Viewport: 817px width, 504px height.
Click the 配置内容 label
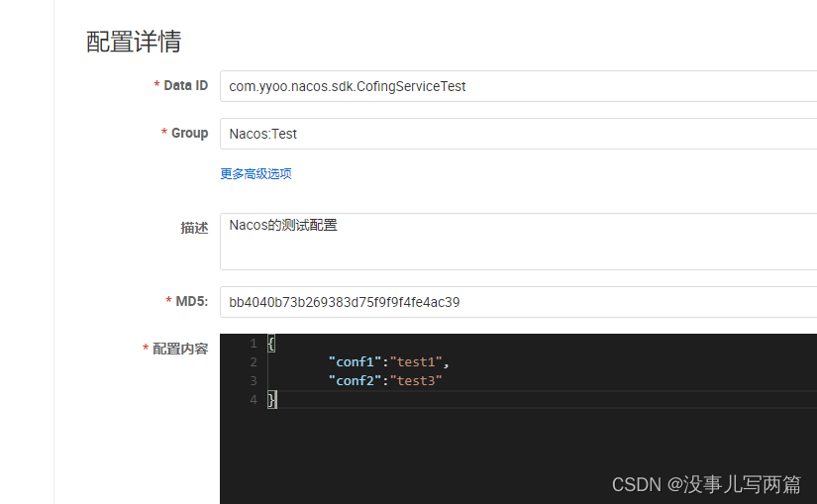pyautogui.click(x=180, y=349)
